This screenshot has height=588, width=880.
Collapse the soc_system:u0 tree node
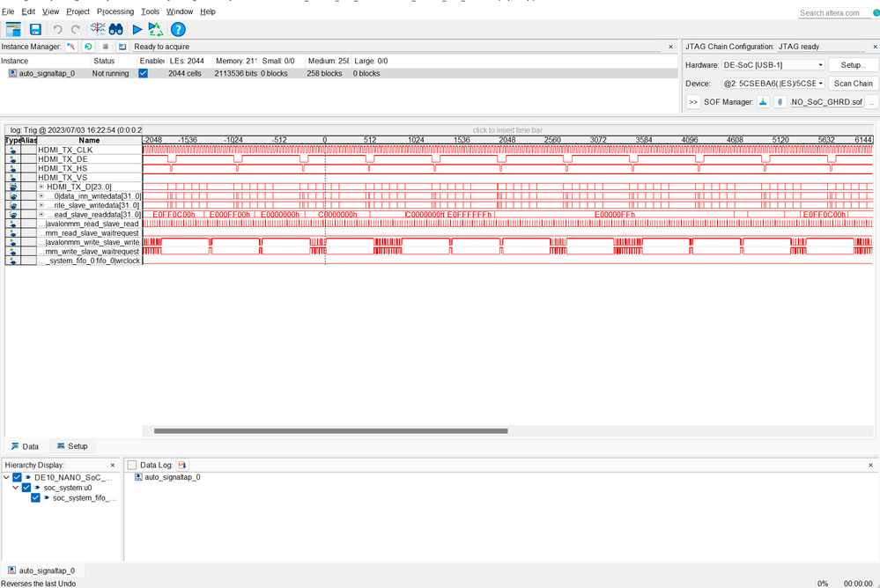click(15, 488)
